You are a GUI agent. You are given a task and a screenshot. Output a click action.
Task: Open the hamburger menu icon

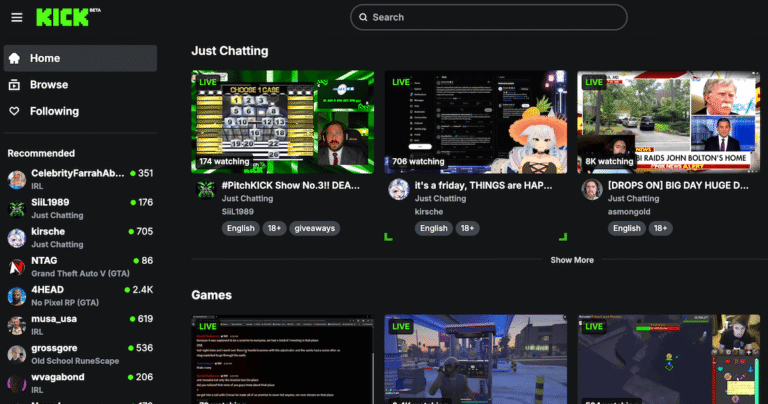(x=17, y=18)
